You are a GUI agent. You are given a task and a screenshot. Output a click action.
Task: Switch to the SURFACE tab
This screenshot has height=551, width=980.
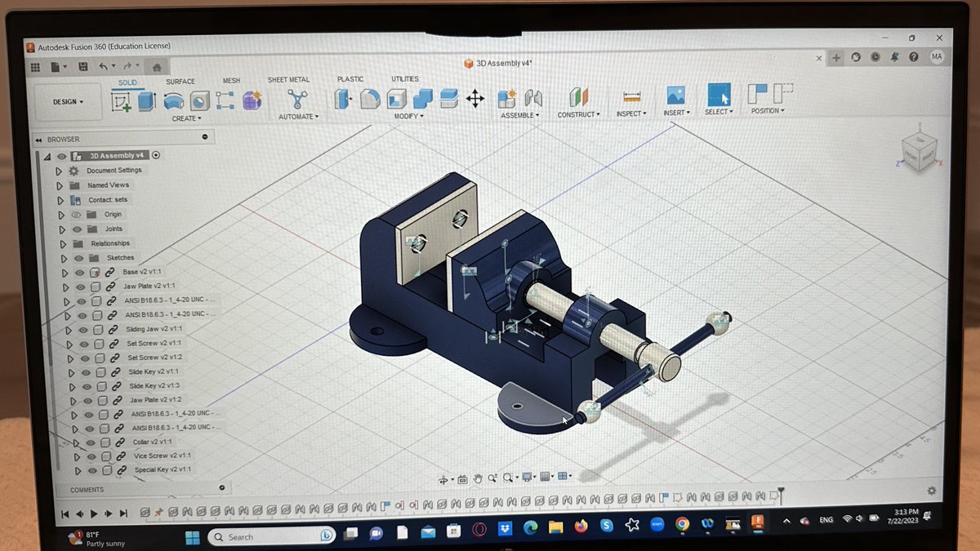pos(180,82)
